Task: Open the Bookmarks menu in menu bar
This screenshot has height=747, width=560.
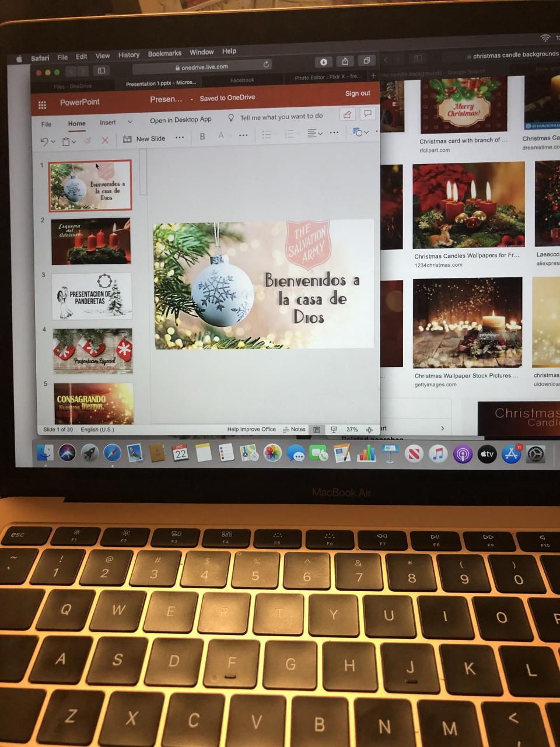Action: click(164, 54)
